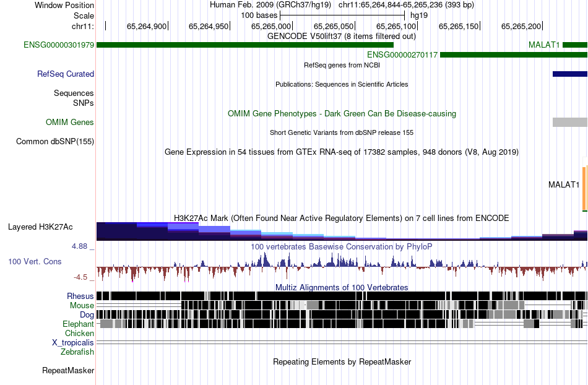The image size is (588, 385).
Task: Click the chr11: ruler label
Action: [83, 26]
